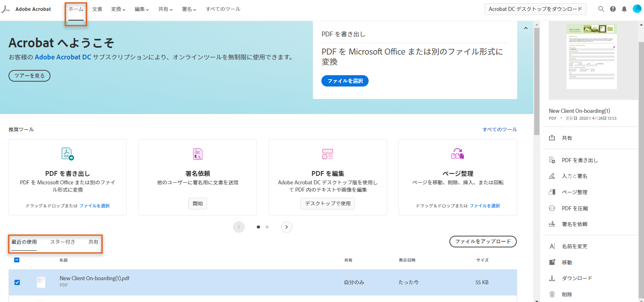Viewport: 644px width, 302px height.
Task: Click the ツアーを見る button
Action: 29,76
